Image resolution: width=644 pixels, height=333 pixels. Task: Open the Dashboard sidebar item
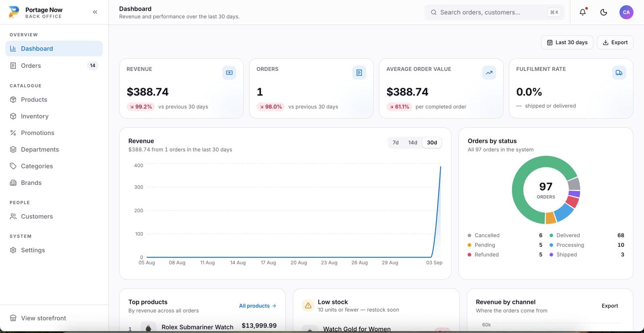coord(54,49)
